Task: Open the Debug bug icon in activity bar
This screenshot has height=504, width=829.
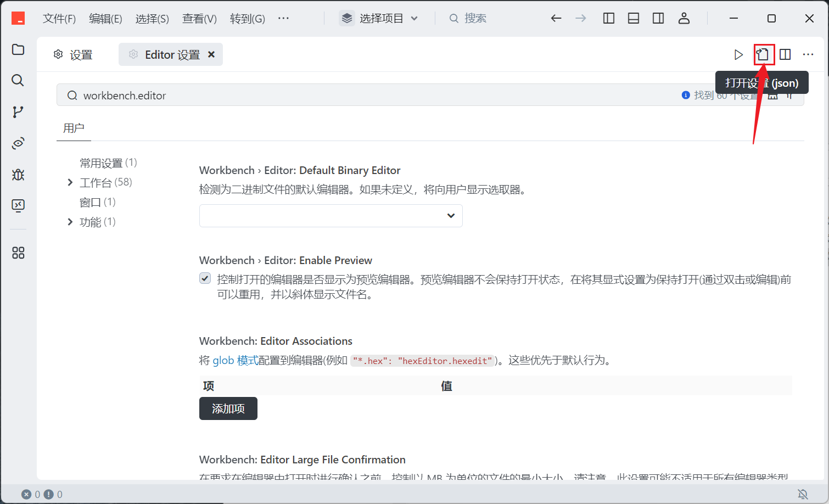Action: point(18,175)
